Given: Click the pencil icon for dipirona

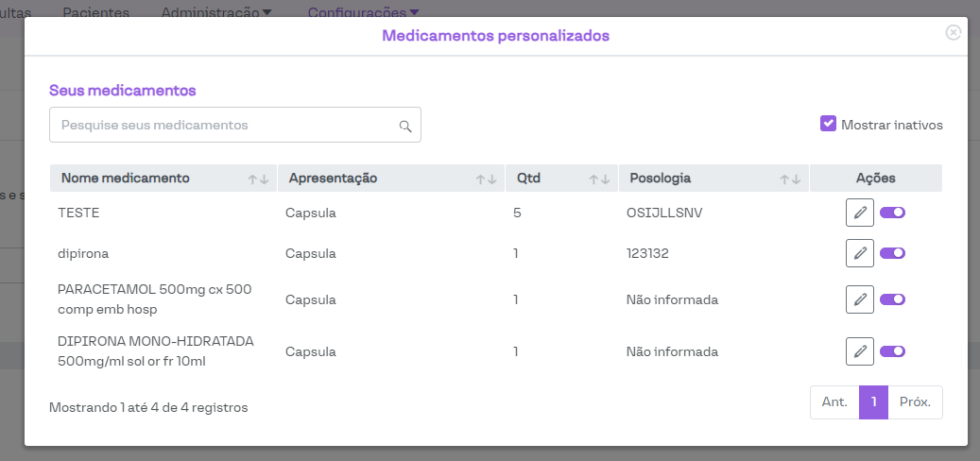Looking at the screenshot, I should 859,253.
